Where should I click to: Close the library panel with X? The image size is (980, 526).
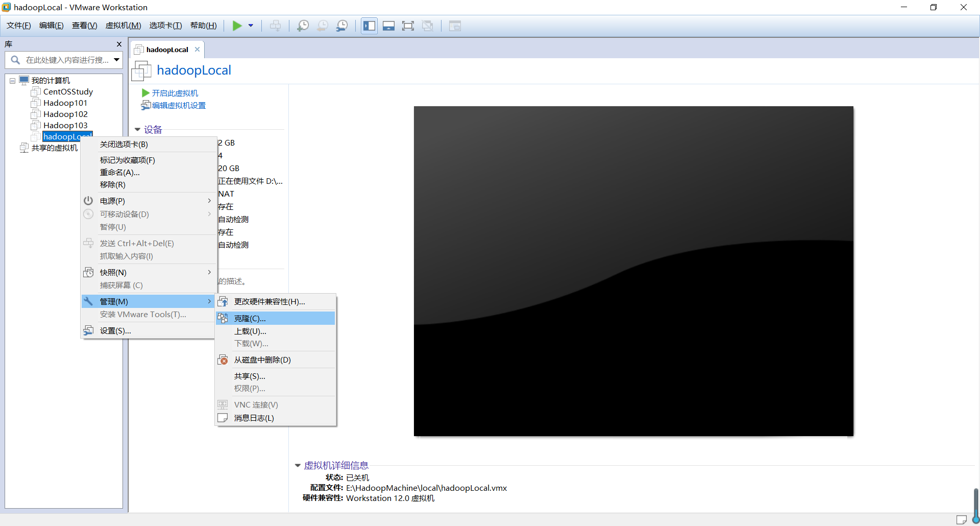[119, 44]
